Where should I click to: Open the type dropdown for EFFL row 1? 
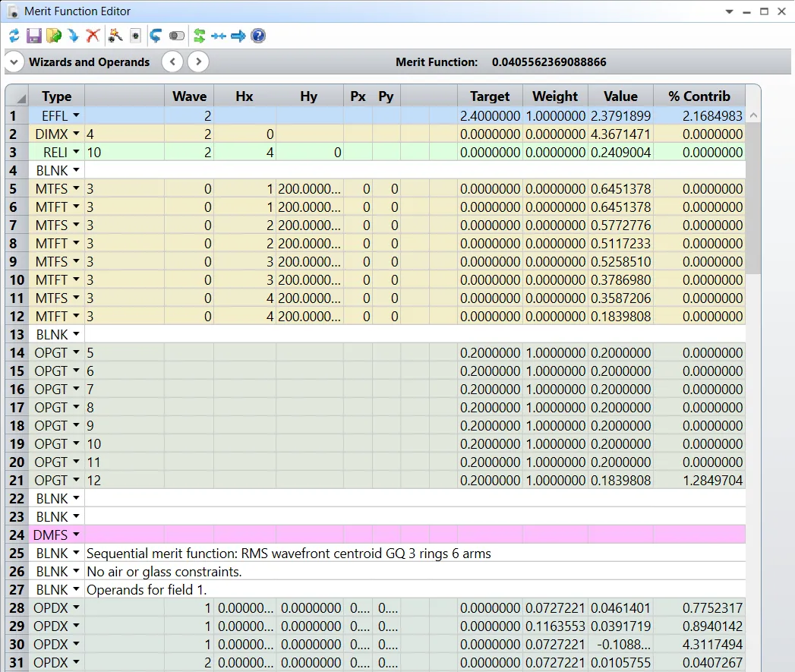click(76, 115)
